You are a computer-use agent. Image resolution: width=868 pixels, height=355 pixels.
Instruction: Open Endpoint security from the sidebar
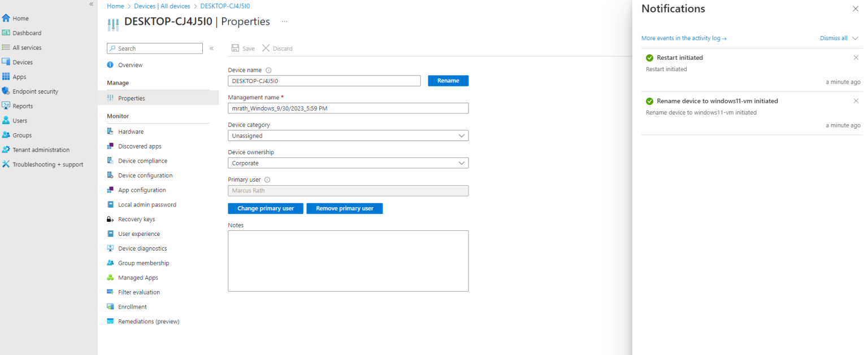[x=35, y=91]
